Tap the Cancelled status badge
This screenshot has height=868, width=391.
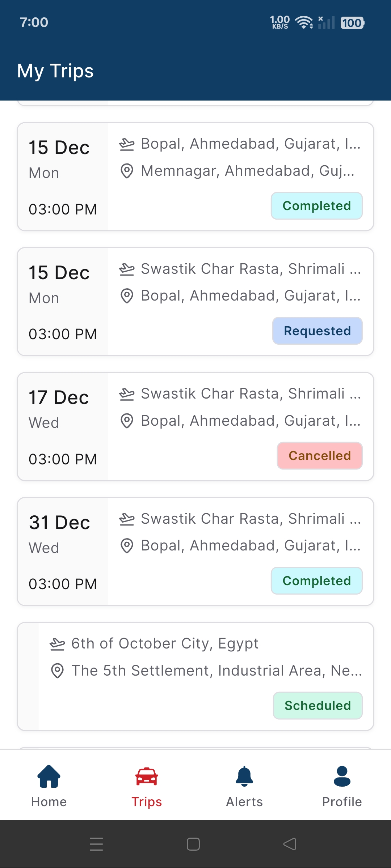320,456
